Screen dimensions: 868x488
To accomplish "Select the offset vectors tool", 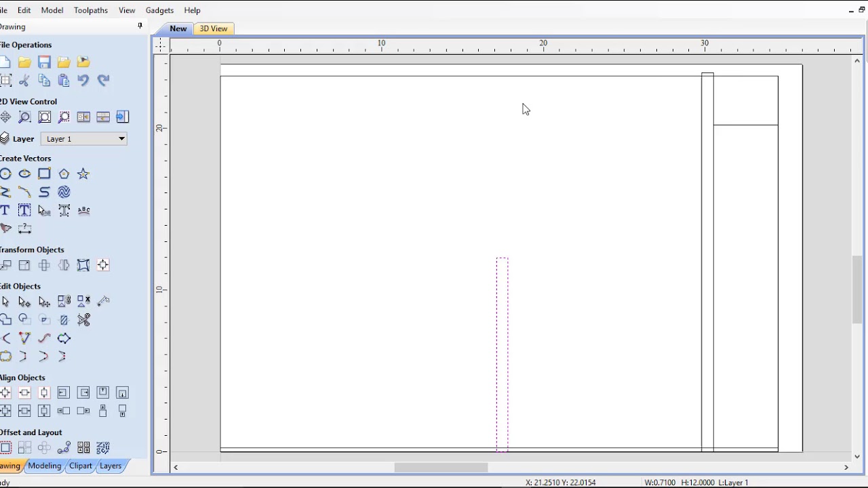I will tap(5, 447).
